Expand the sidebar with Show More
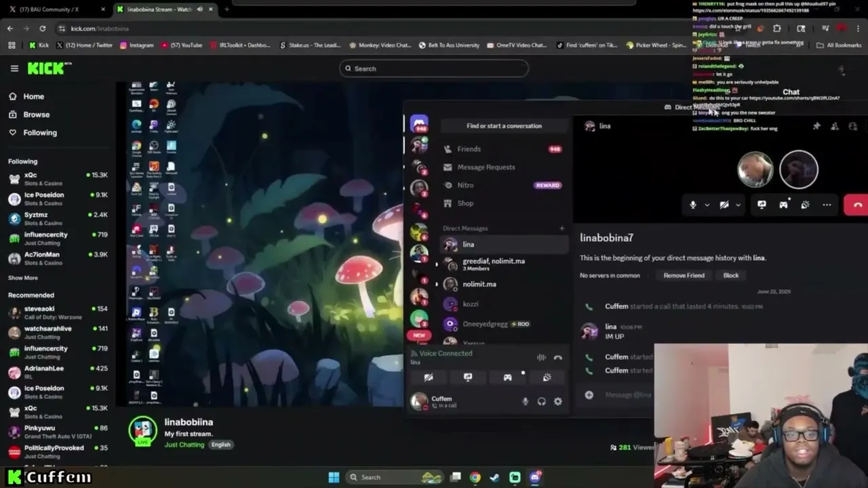Viewport: 868px width, 488px height. click(23, 278)
